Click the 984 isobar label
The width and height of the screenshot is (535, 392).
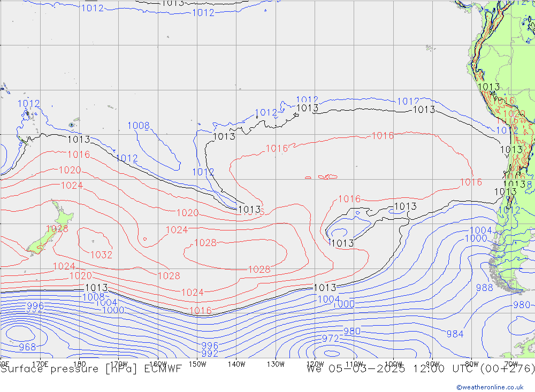tap(455, 334)
